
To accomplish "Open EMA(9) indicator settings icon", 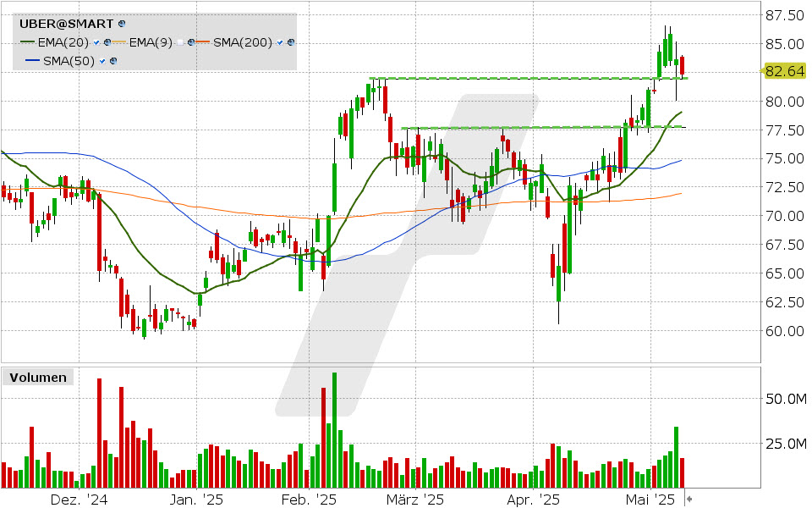I will point(191,42).
